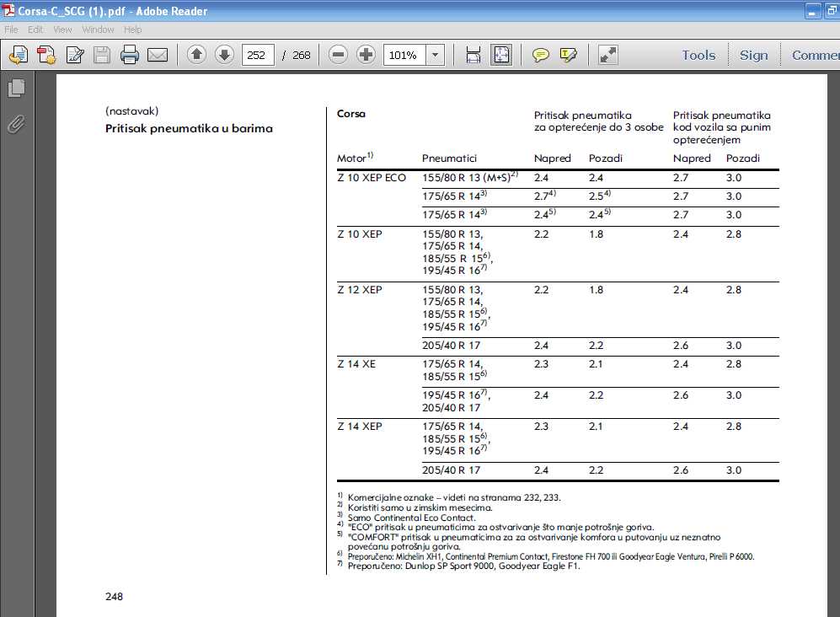Go to previous page up arrow
Screen dimensions: 840x617
pos(196,55)
